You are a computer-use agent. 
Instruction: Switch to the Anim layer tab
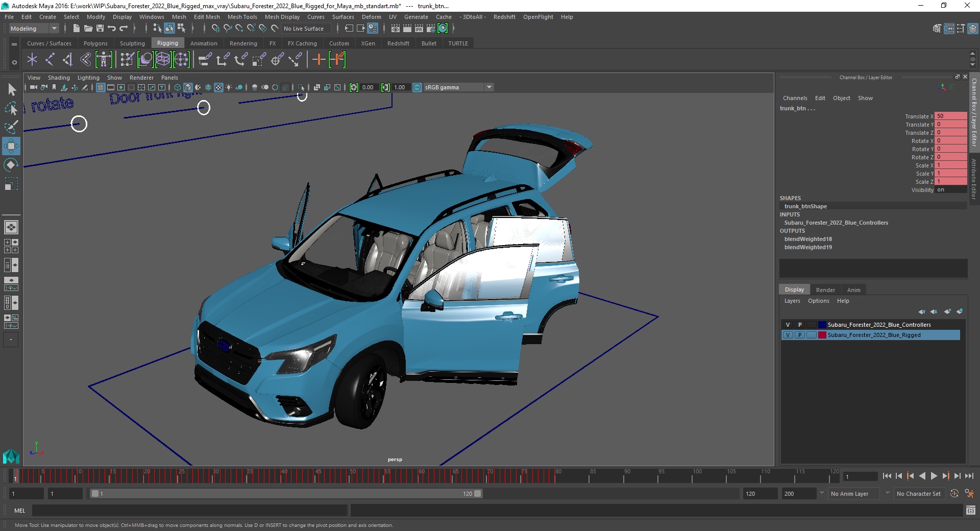(x=853, y=290)
